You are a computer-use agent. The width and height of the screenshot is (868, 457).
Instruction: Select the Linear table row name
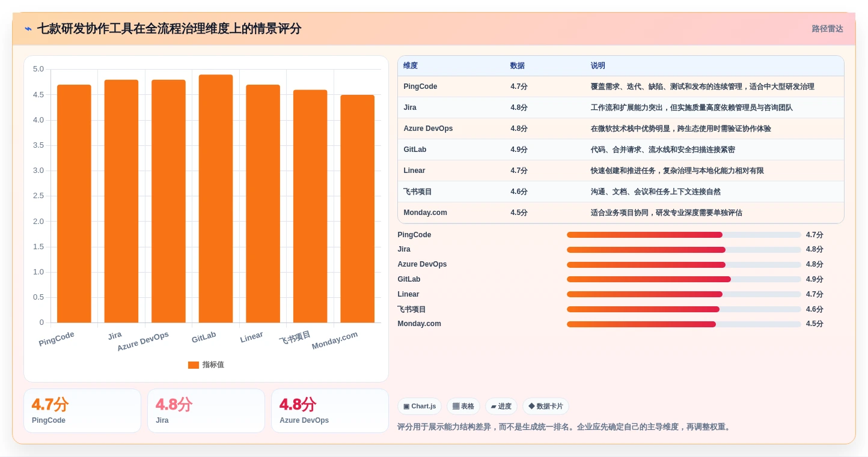coord(414,171)
